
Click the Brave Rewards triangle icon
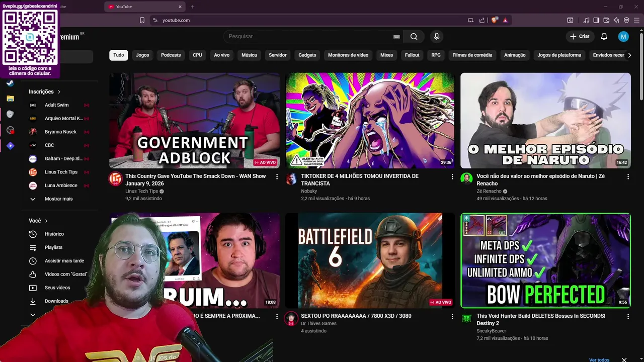click(505, 20)
